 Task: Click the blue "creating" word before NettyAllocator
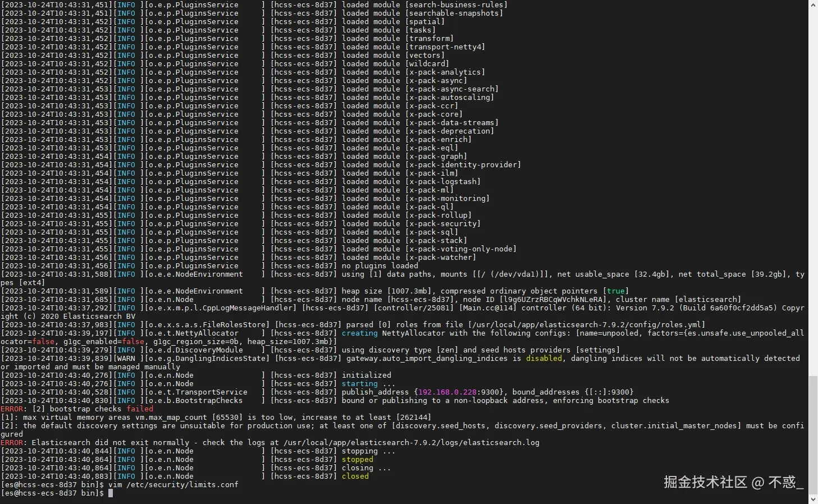coord(359,333)
